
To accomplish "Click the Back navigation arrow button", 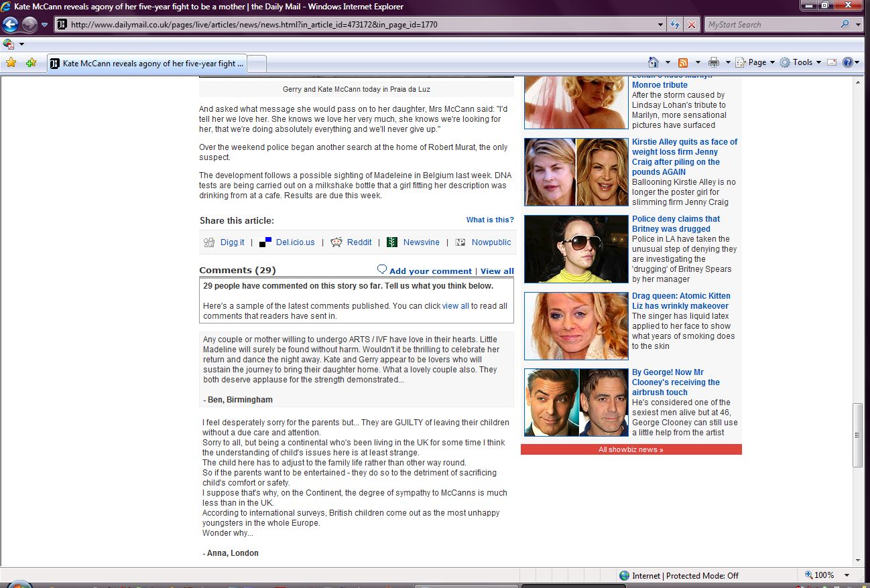I will 10,25.
